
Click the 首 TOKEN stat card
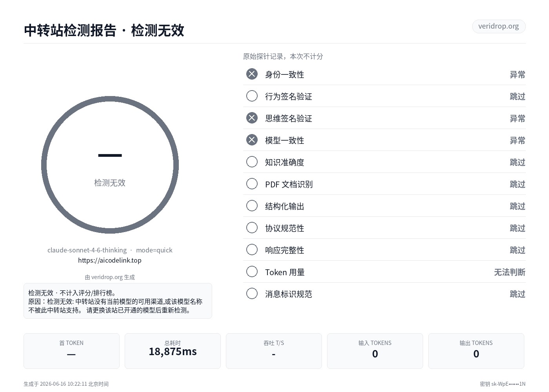click(x=71, y=351)
